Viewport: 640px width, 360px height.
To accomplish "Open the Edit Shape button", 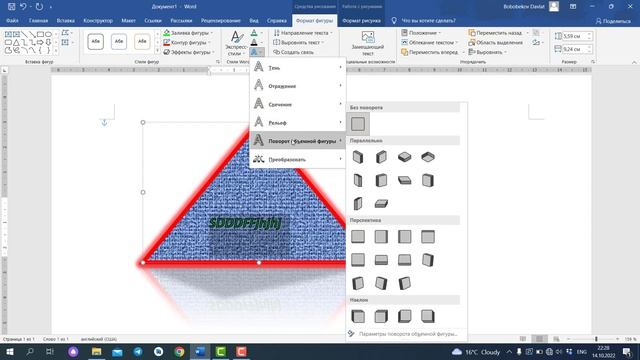I will click(x=66, y=33).
